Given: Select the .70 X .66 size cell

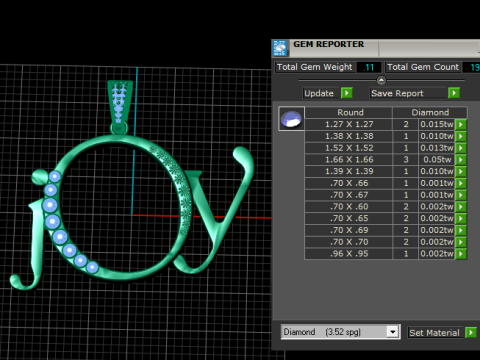Looking at the screenshot, I should pos(349,183).
